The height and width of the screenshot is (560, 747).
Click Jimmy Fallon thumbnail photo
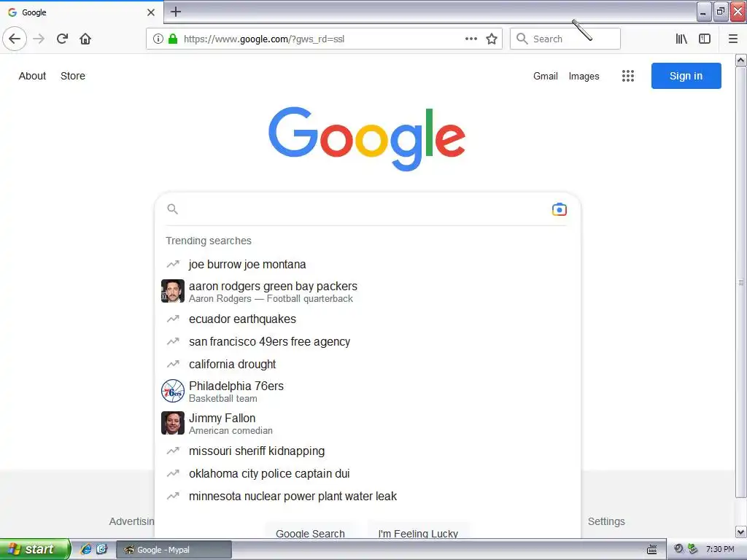[173, 423]
